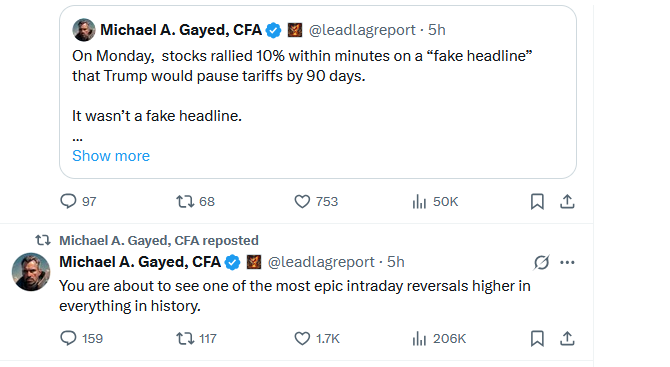Repost the post with 117 reposts
Screen dimensions: 670x367
coord(196,338)
